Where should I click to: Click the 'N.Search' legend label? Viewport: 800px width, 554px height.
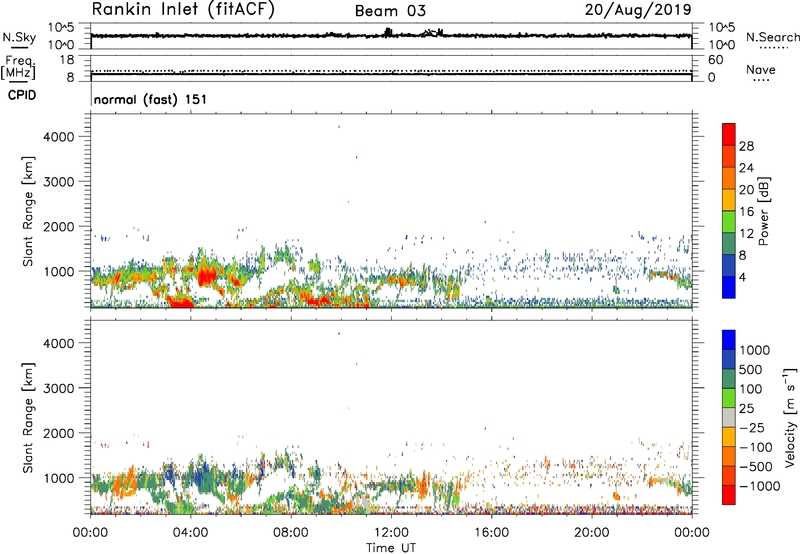click(773, 37)
